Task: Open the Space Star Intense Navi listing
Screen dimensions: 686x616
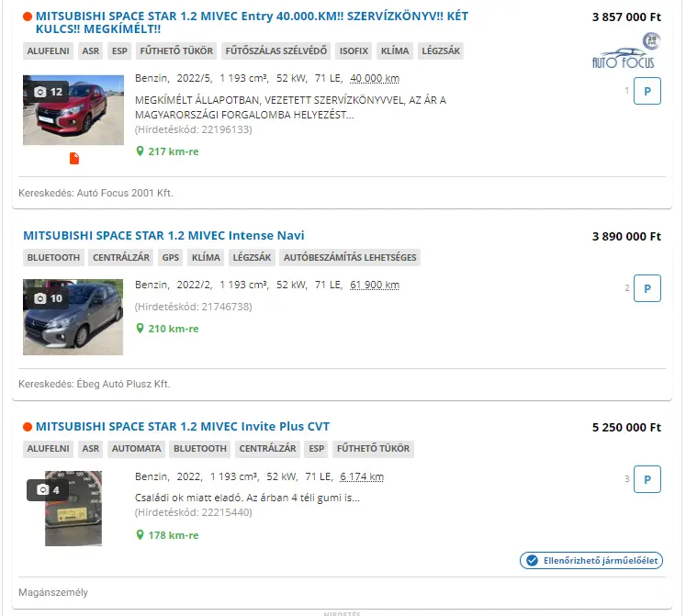Action: coord(163,235)
